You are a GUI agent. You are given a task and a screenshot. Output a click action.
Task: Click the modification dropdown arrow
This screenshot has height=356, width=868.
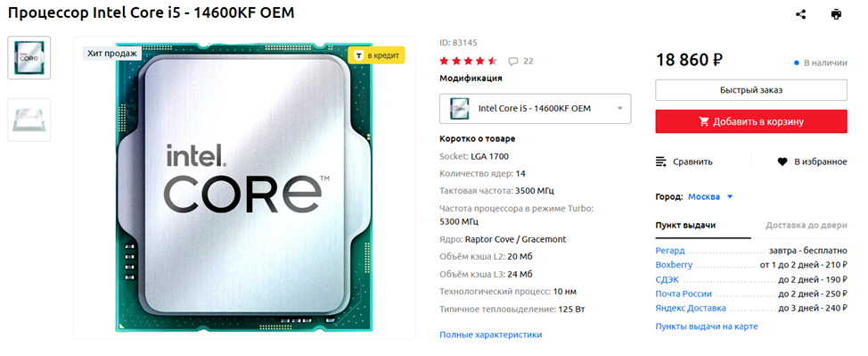tap(620, 108)
